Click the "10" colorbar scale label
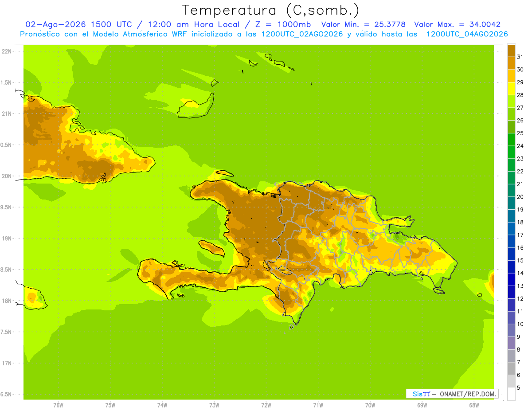 [x=520, y=324]
